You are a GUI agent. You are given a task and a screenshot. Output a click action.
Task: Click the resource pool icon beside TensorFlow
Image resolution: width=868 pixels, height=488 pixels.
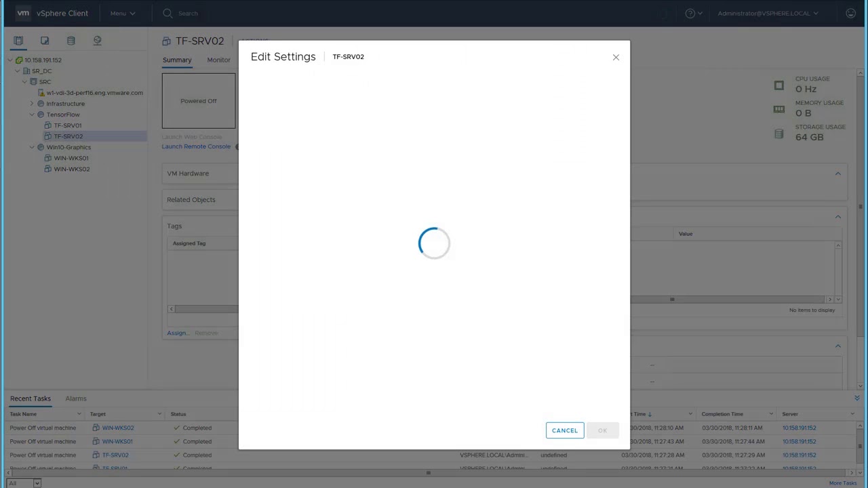pos(41,115)
